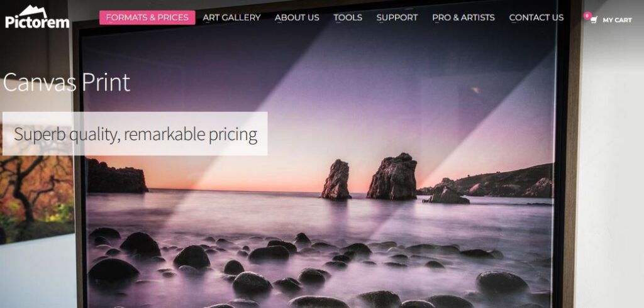Select Support in the navigation bar
This screenshot has height=308, width=644.
tap(397, 18)
